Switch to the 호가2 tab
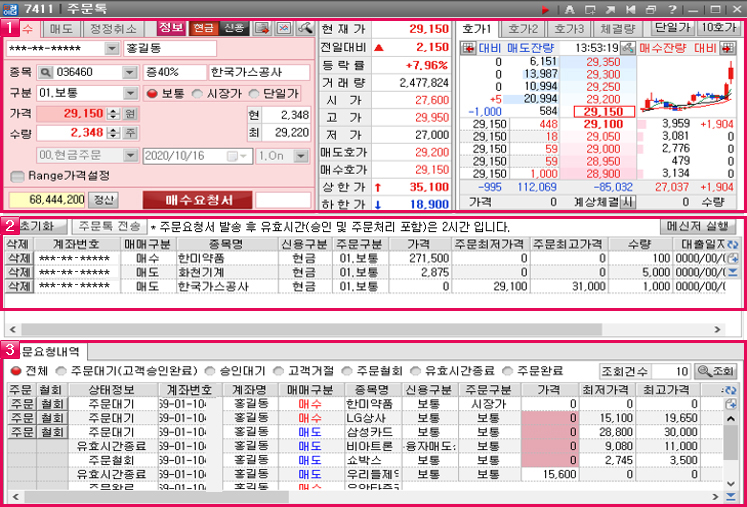 tap(522, 29)
